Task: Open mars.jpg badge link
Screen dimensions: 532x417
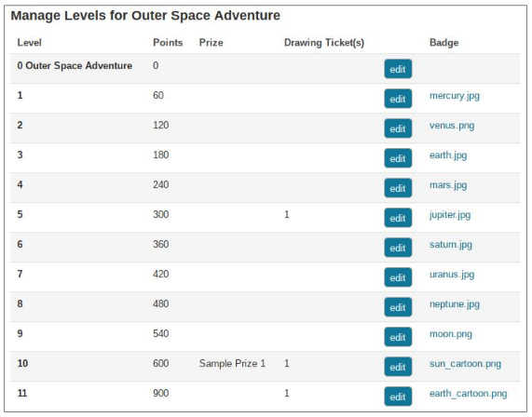Action: pos(448,185)
